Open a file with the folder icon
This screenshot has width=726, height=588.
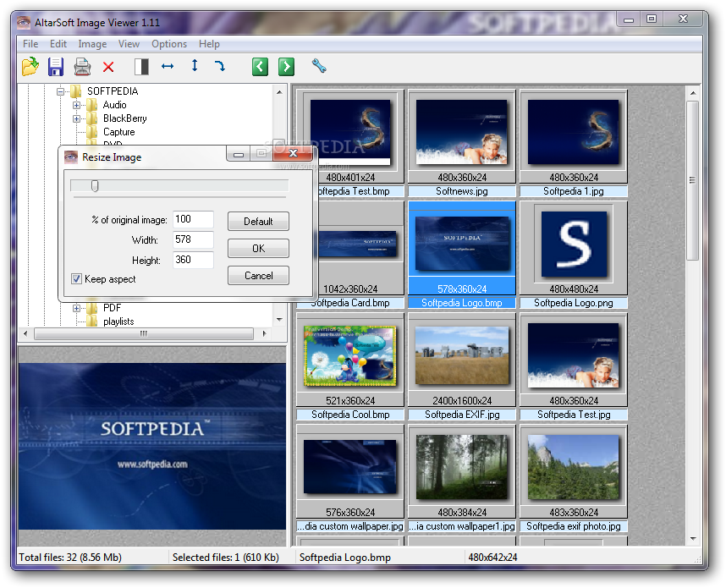coord(30,67)
